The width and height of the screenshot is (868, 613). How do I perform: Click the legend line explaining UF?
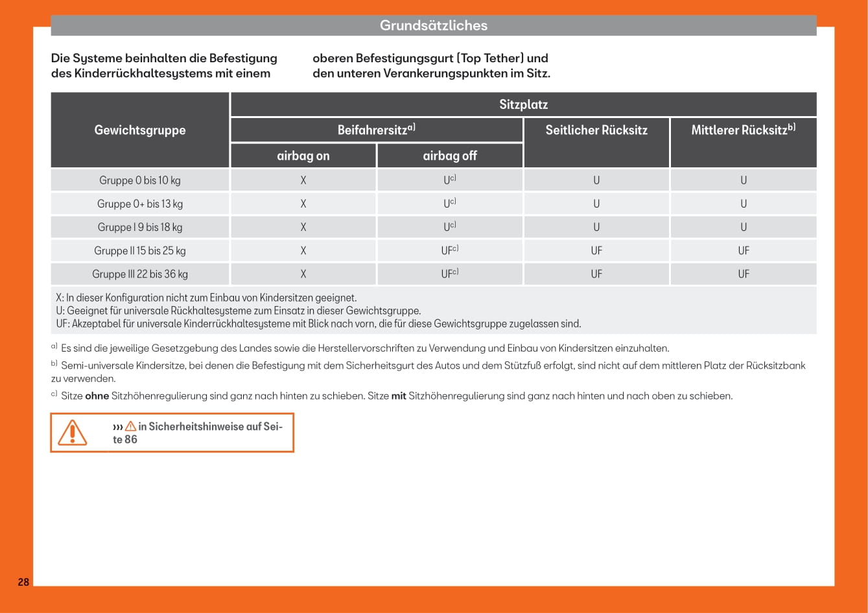pos(318,324)
